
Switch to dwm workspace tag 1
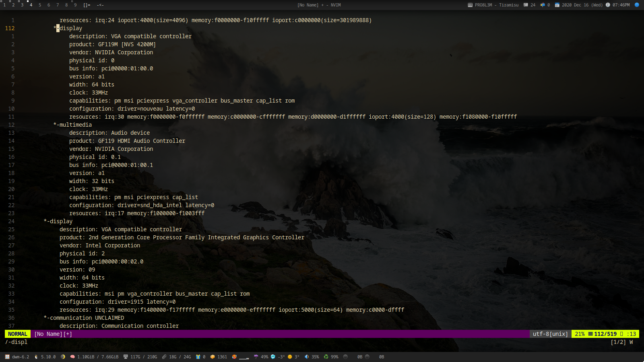pos(4,5)
